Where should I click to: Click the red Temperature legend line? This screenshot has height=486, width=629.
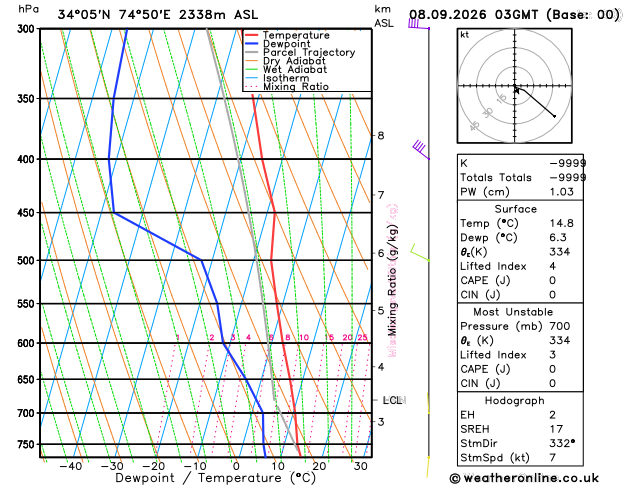(252, 35)
